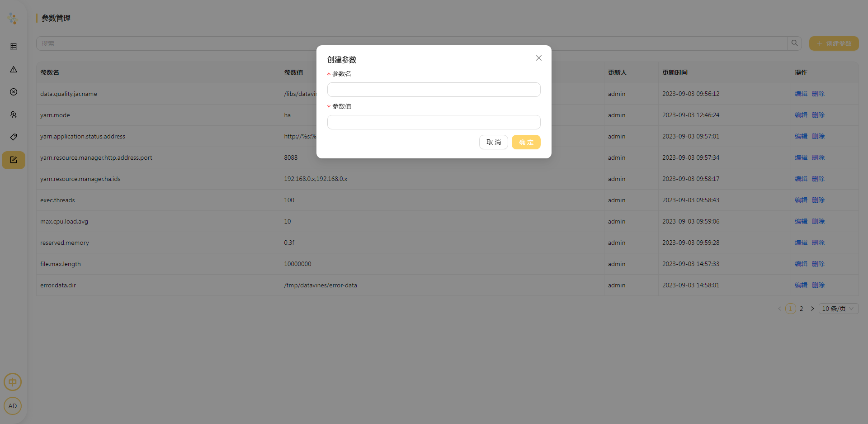The height and width of the screenshot is (424, 868).
Task: Click the DataVines logo icon
Action: pyautogui.click(x=13, y=18)
